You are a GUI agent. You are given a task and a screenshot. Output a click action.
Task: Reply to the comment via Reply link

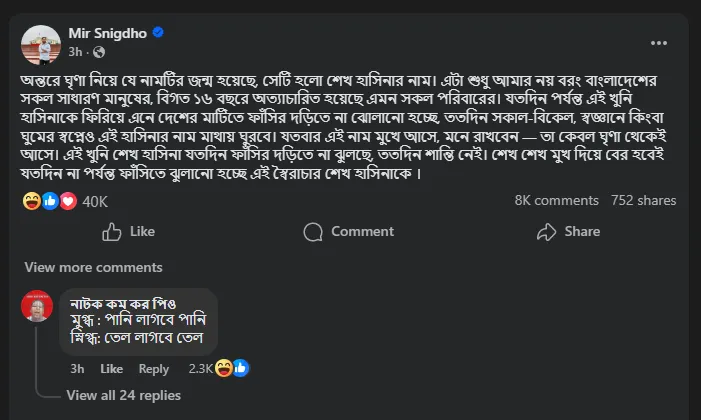[x=153, y=369]
